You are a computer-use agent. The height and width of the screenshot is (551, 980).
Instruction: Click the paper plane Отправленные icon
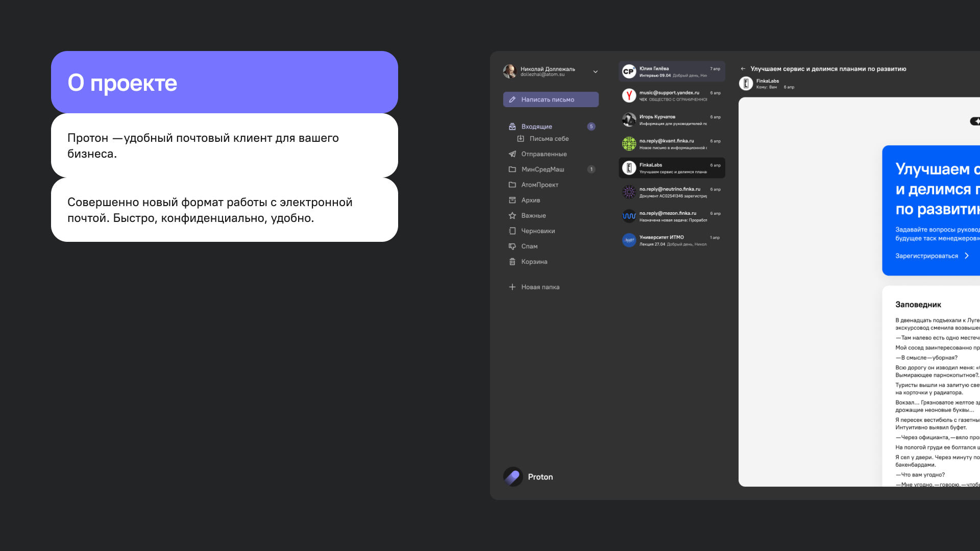point(512,154)
